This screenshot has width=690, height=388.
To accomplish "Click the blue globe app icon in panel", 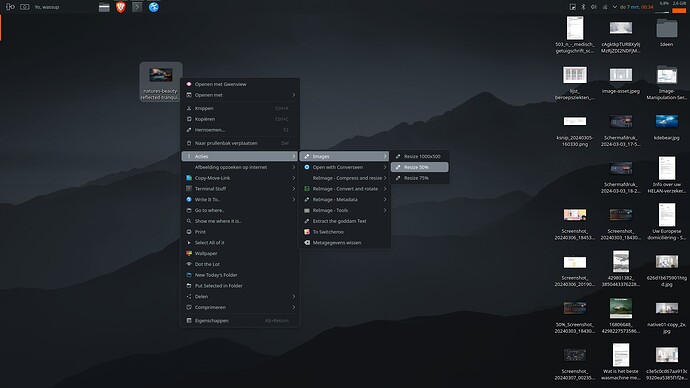I will pos(154,7).
